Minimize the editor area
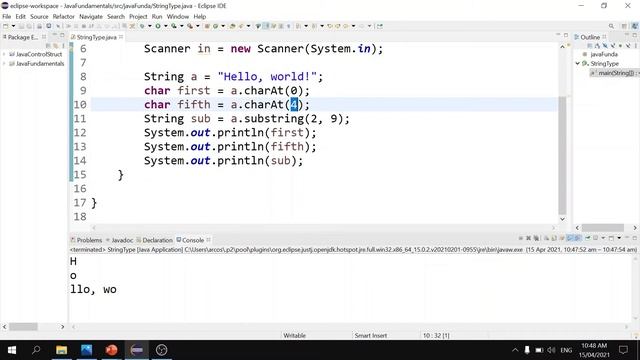The width and height of the screenshot is (640, 360). (558, 35)
